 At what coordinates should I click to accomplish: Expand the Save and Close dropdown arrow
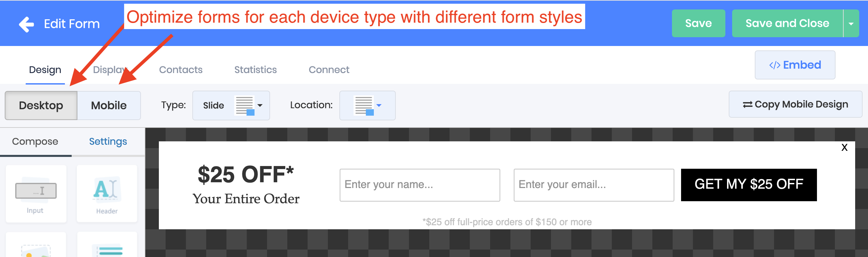(x=851, y=24)
